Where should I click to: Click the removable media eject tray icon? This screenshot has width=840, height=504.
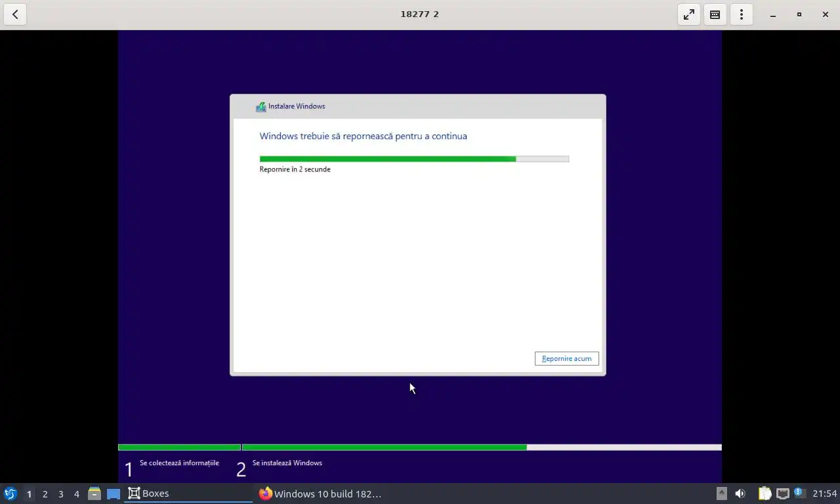pyautogui.click(x=721, y=493)
